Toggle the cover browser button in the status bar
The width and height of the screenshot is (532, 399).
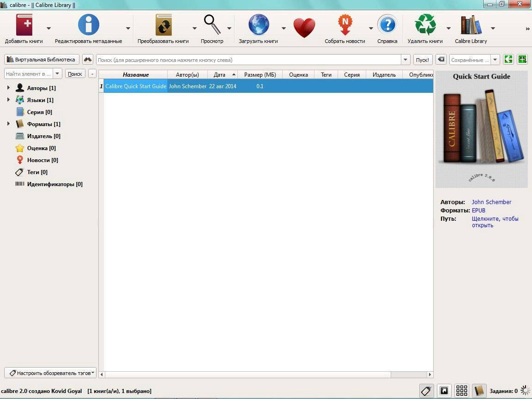click(x=444, y=391)
